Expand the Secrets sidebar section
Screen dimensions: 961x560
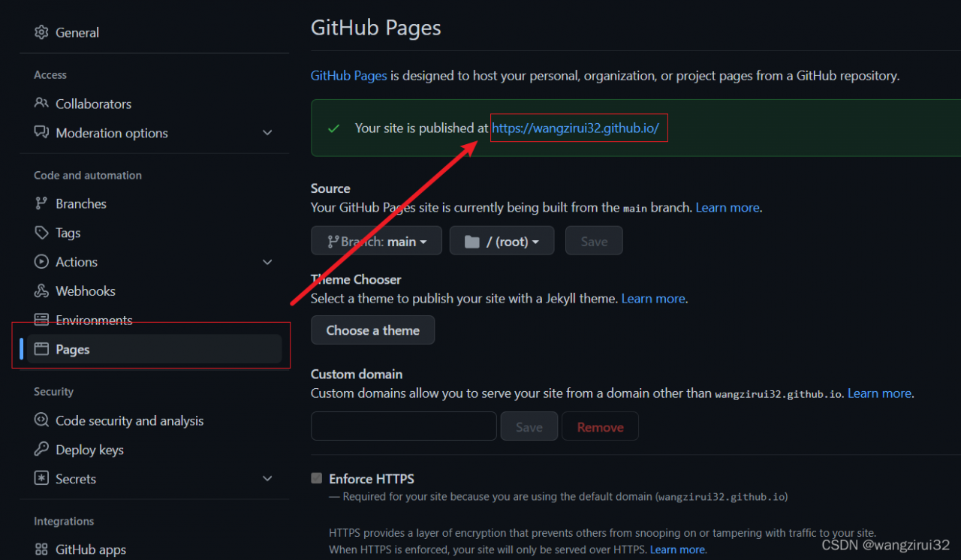click(x=267, y=478)
